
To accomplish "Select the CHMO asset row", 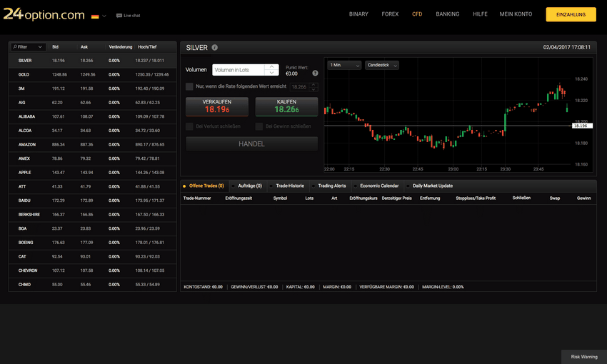I will click(93, 284).
